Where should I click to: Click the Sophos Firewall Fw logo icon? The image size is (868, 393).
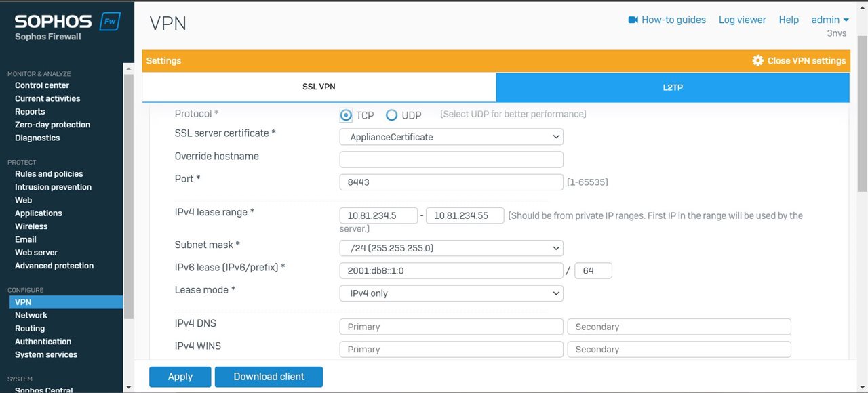[110, 22]
